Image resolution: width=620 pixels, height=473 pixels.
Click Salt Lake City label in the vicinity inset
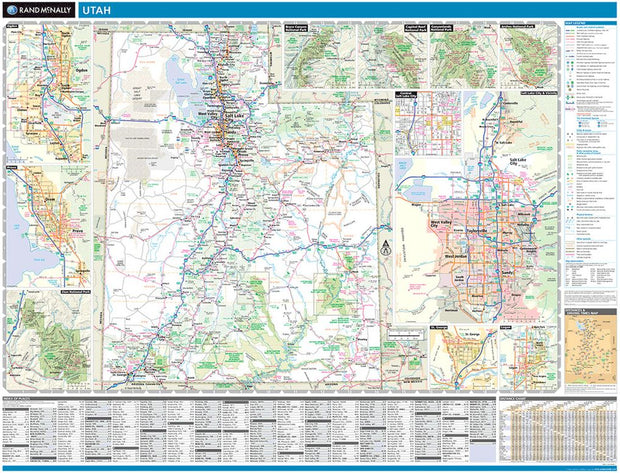click(518, 162)
